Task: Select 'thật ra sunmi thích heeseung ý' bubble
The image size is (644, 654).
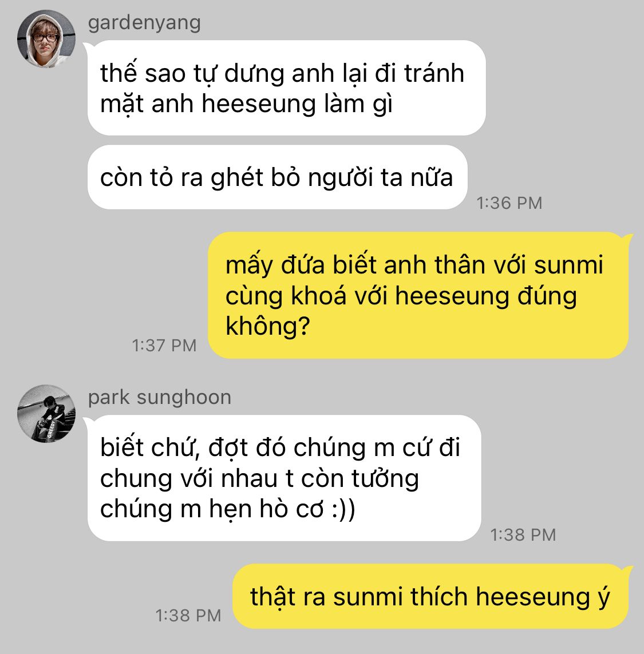Action: (430, 596)
